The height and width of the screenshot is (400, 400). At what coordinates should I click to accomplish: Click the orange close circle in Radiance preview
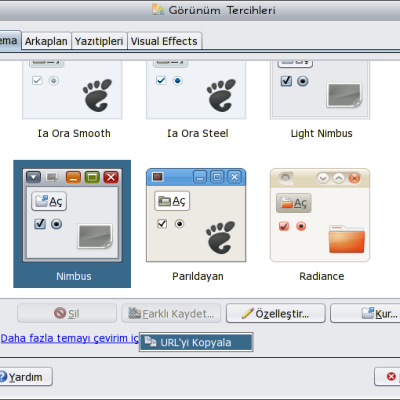click(x=355, y=178)
